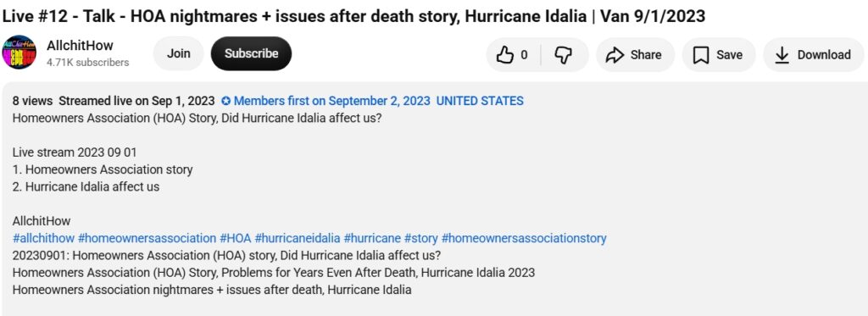Open the #homeownersassociation hashtag

(x=147, y=239)
